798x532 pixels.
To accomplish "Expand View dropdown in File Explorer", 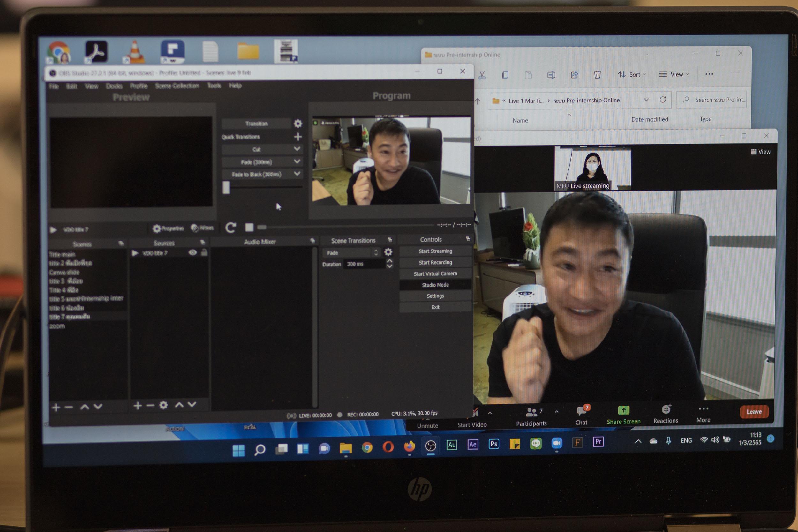I will point(674,74).
